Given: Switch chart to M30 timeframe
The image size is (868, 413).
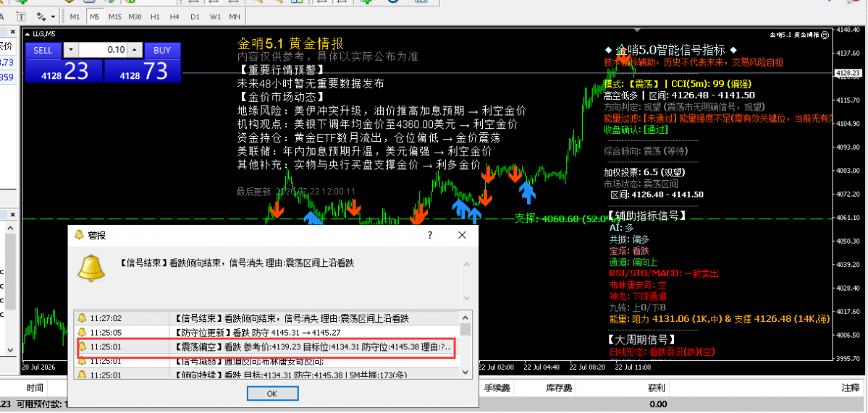Looking at the screenshot, I should [135, 17].
